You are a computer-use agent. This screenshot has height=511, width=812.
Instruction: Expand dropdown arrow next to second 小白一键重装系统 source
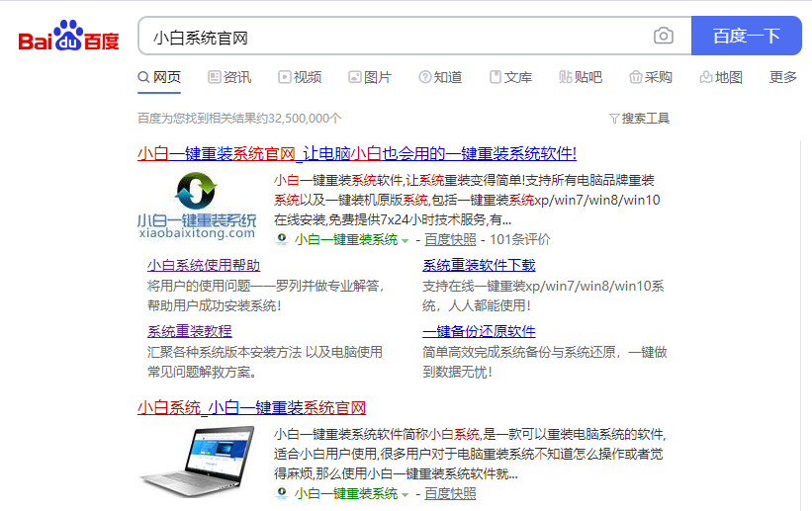pos(405,495)
